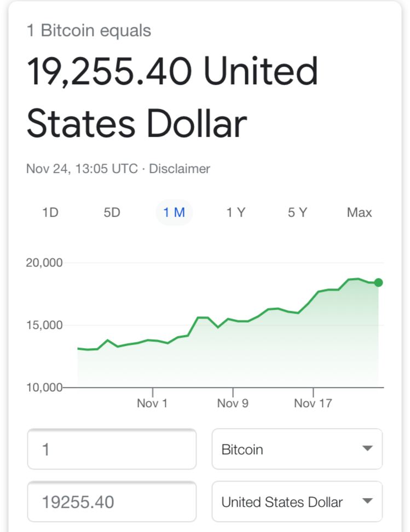Show the Max time range

(x=360, y=212)
